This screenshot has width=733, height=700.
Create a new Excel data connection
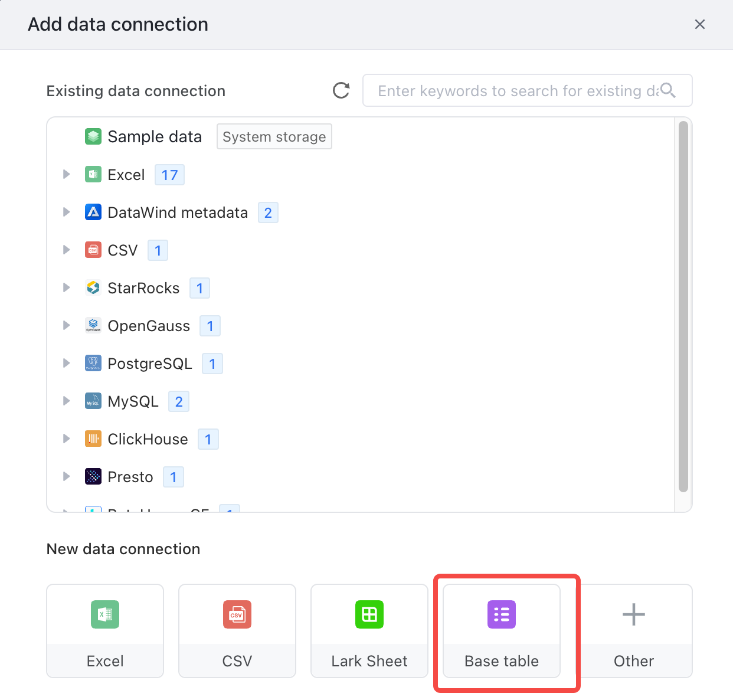tap(105, 631)
